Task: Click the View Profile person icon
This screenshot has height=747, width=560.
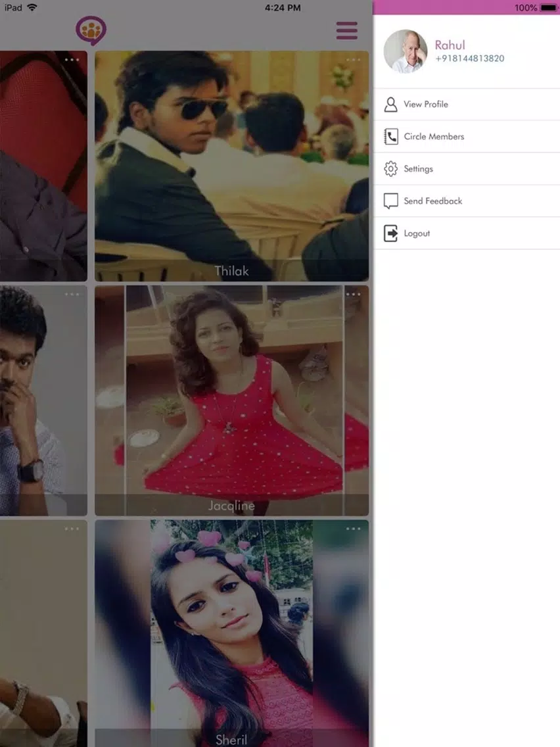Action: [390, 105]
